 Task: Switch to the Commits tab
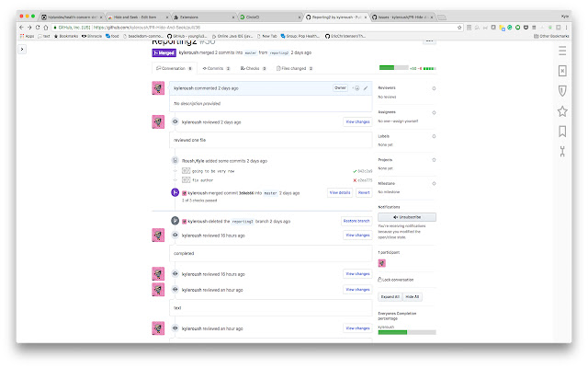[x=217, y=68]
